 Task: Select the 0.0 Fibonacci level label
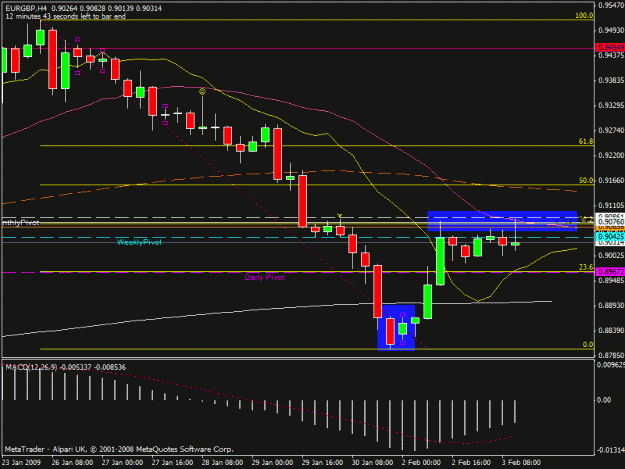pos(588,345)
